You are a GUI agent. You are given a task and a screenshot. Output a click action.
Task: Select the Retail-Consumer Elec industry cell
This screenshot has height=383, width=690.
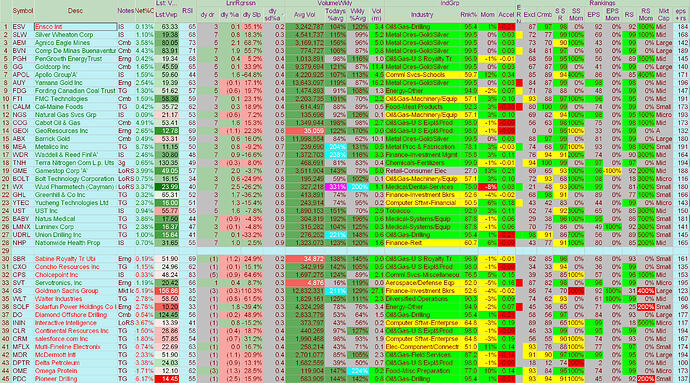pyautogui.click(x=422, y=171)
